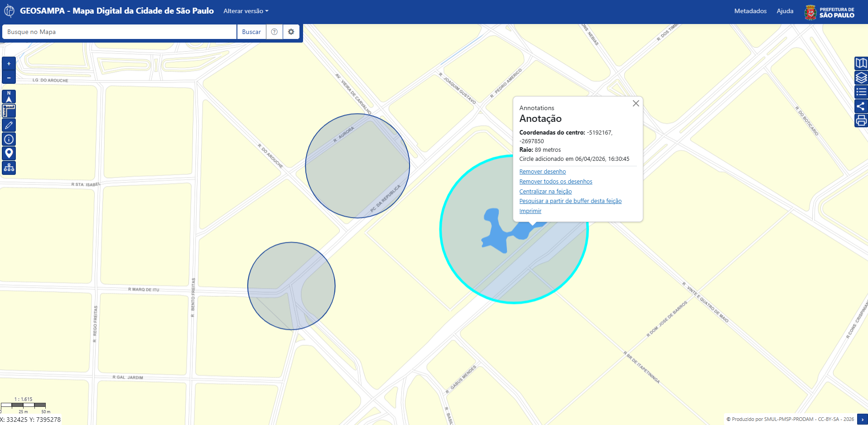Click the R. GABUS MENDES street label

(461, 380)
